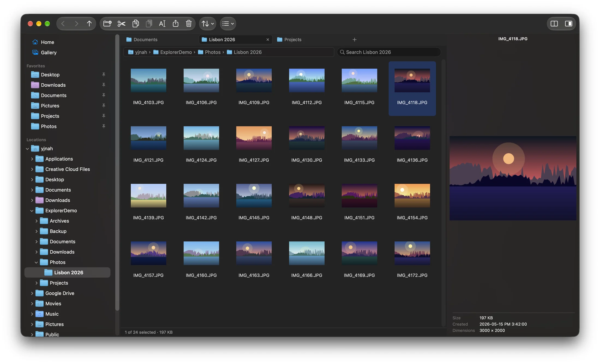Expand the Applications folder in tree
The image size is (600, 364).
(32, 159)
